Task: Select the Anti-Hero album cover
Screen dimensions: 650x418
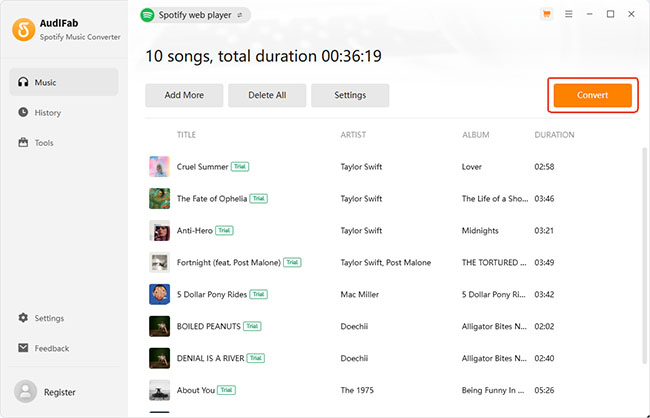Action: click(159, 230)
